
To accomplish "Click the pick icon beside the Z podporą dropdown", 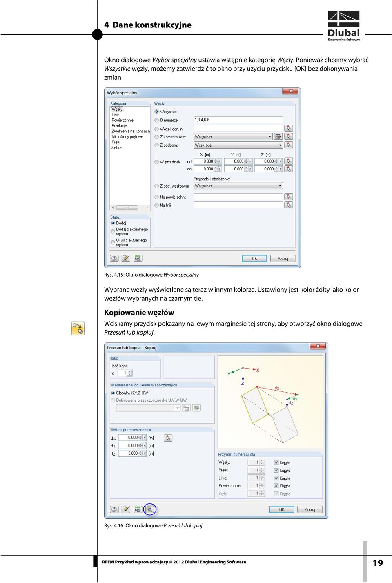I will coord(289,145).
